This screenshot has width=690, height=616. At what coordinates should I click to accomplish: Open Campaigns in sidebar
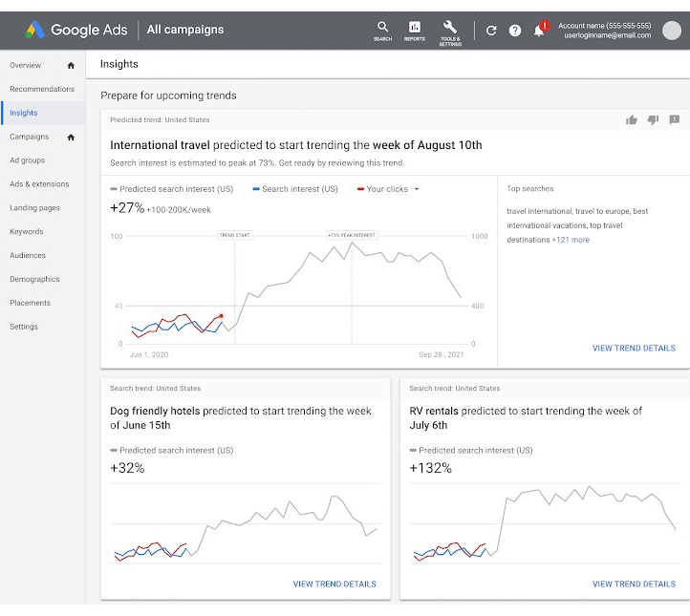[29, 137]
